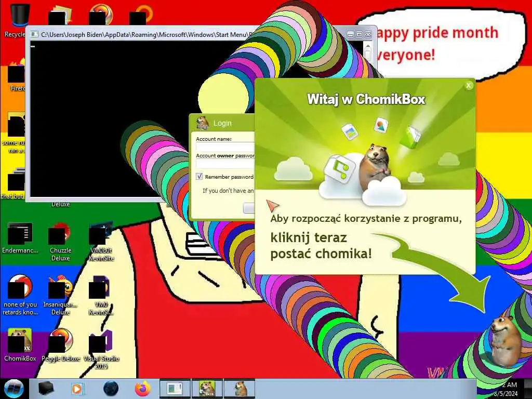
Task: Click the black folder icon in the taskbar
Action: tap(46, 389)
